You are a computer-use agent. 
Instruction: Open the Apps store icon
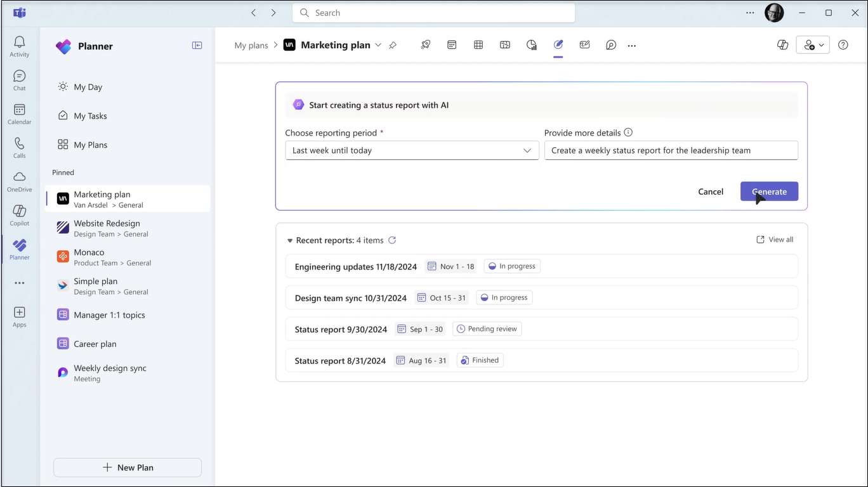tap(20, 316)
